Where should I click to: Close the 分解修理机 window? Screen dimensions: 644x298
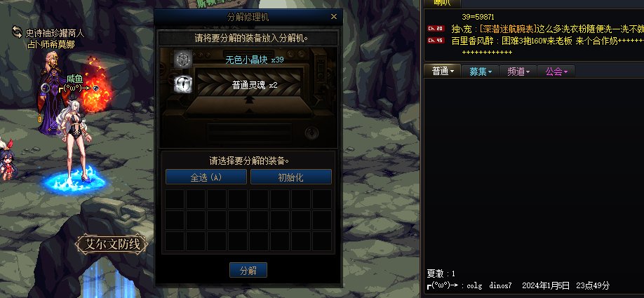pos(334,17)
